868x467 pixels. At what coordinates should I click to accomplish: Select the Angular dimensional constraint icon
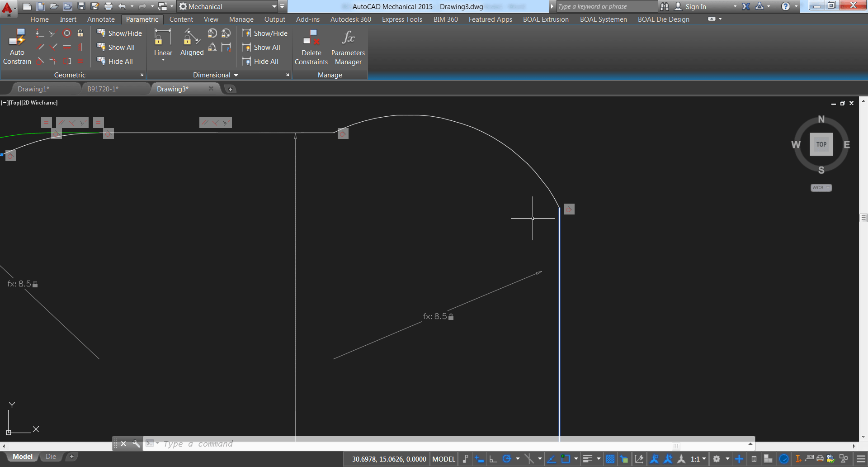212,47
